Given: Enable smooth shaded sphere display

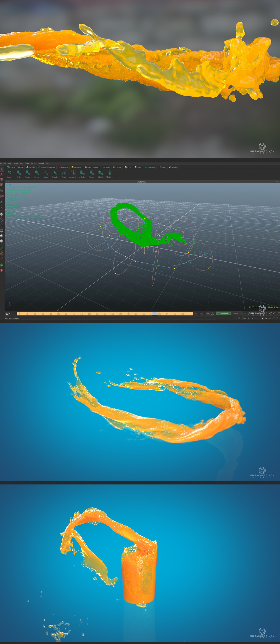Looking at the screenshot, I should [x=1, y=241].
